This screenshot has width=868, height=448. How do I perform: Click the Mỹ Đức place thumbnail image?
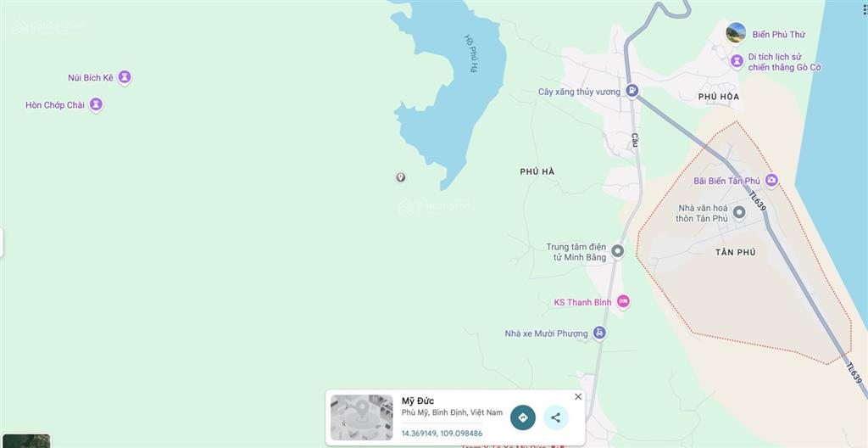361,417
